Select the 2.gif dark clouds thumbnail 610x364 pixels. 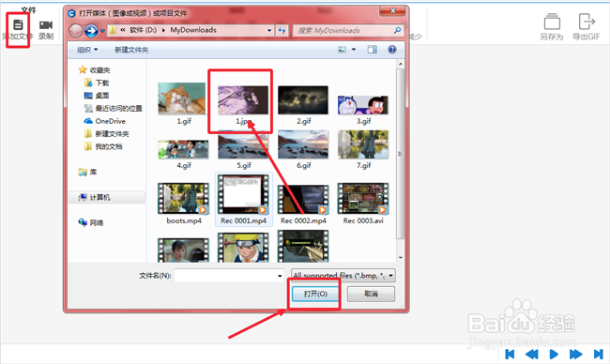coord(303,100)
